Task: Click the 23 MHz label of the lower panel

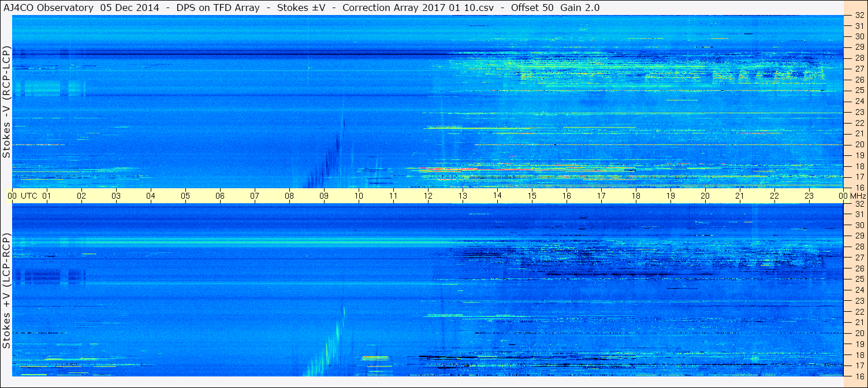Action: (x=859, y=301)
